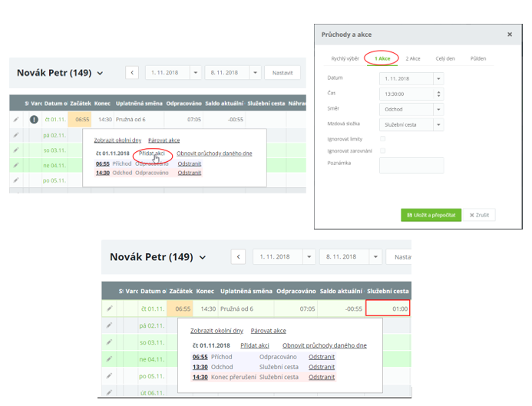Open the Mzdová složka dropdown

[438, 124]
